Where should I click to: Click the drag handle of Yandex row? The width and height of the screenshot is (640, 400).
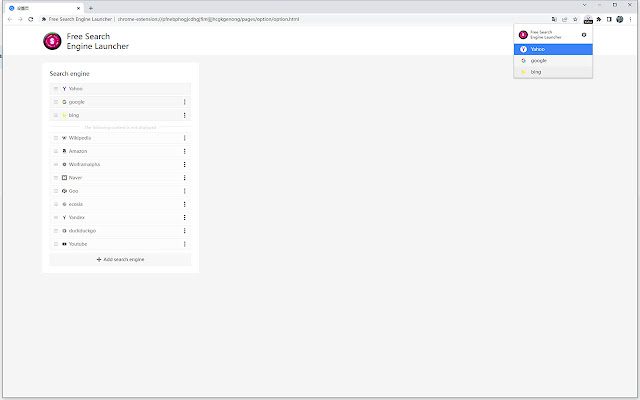pos(56,218)
